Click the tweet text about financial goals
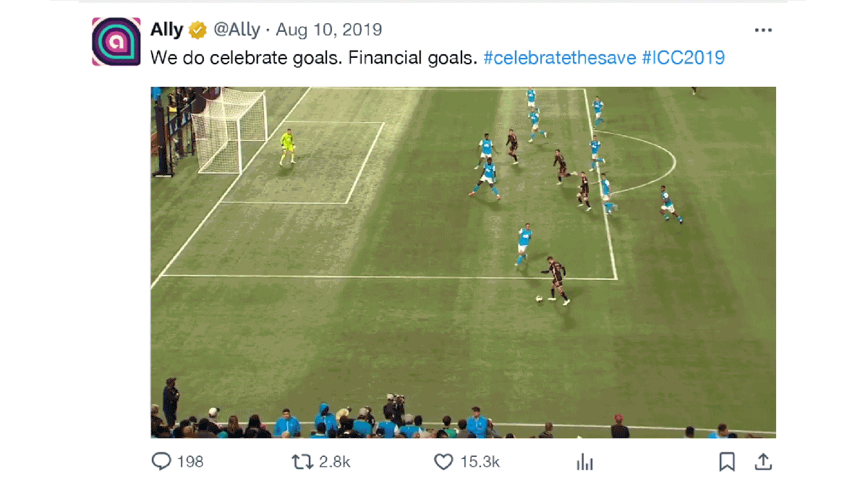Image resolution: width=868 pixels, height=488 pixels. [x=313, y=57]
